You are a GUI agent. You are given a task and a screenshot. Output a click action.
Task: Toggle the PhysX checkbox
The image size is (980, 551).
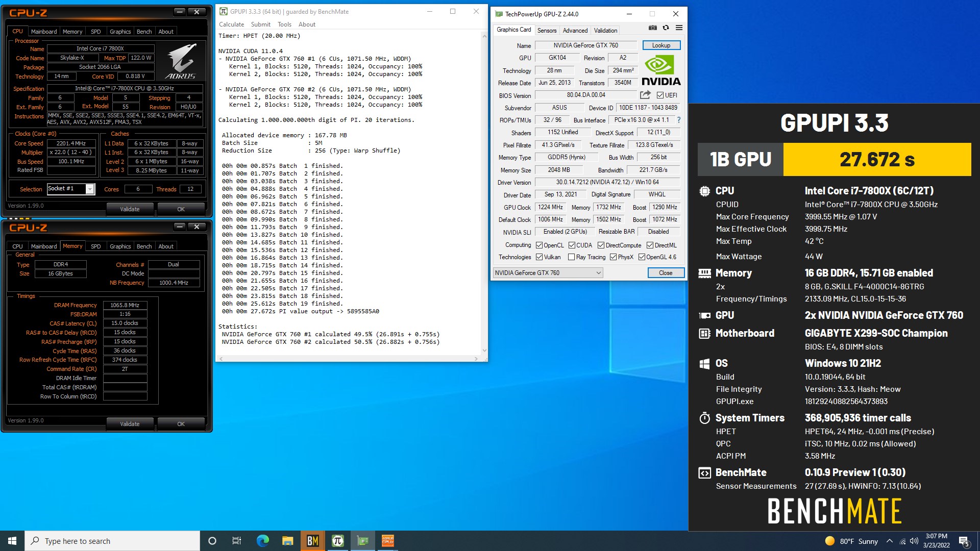[x=613, y=257]
